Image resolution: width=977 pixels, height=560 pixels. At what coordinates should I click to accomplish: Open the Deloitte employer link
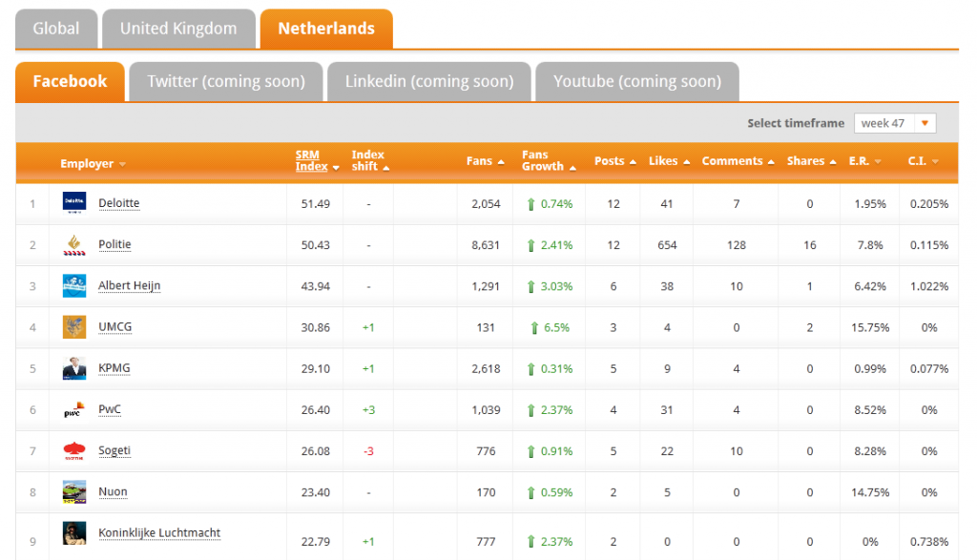(119, 203)
